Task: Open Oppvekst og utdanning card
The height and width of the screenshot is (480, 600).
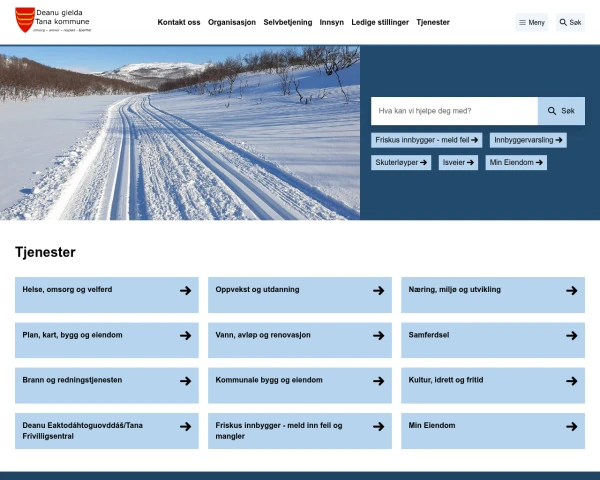Action: [300, 295]
